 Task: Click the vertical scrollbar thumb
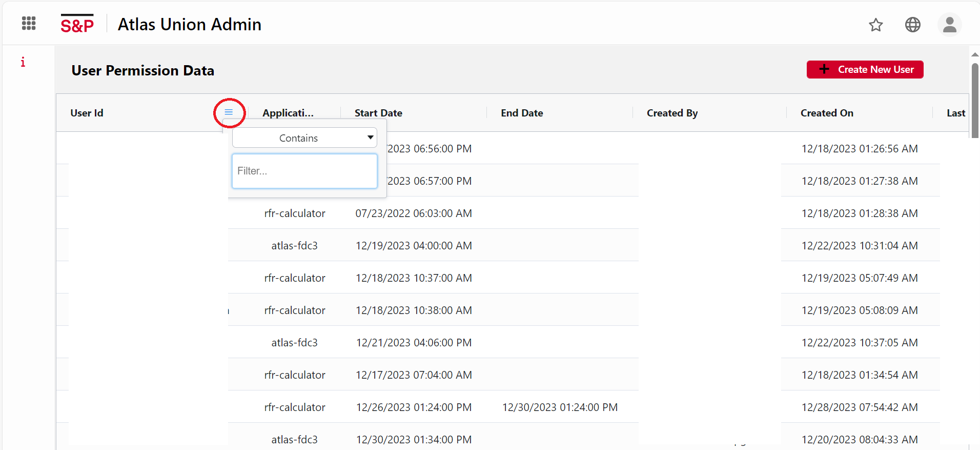975,101
